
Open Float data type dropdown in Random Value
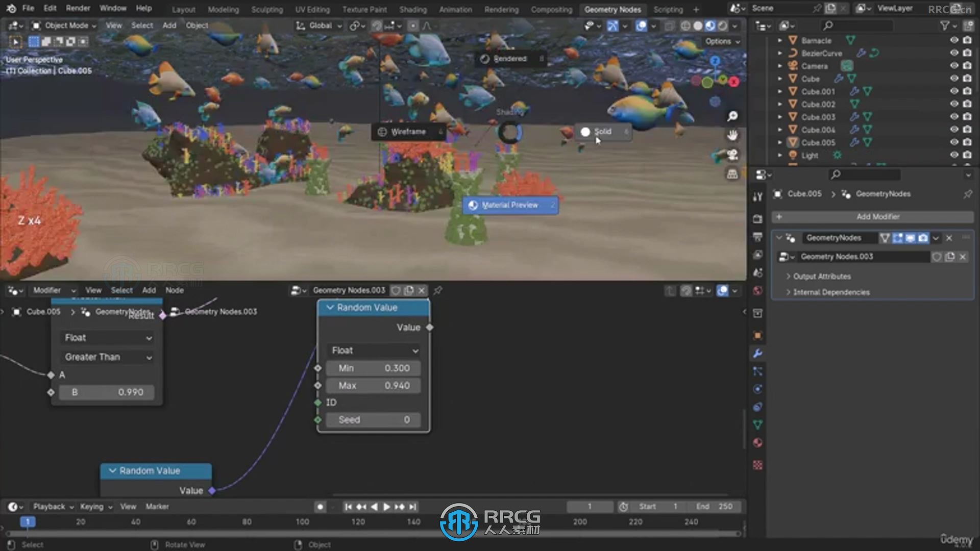pos(374,350)
